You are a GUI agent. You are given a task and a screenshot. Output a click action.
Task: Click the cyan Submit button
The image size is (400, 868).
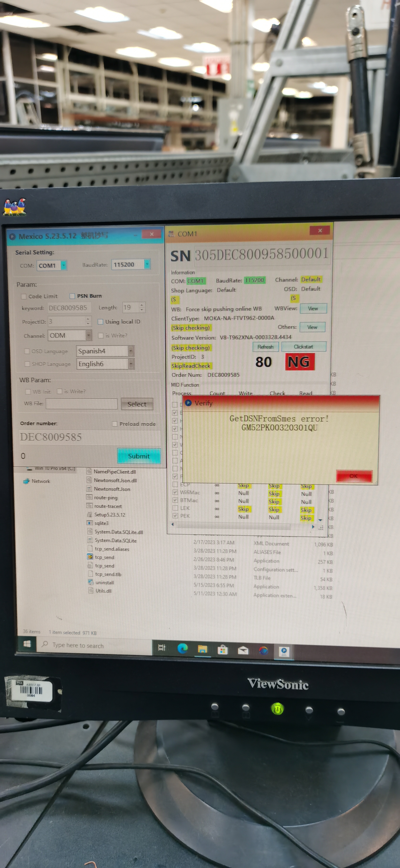(x=139, y=456)
